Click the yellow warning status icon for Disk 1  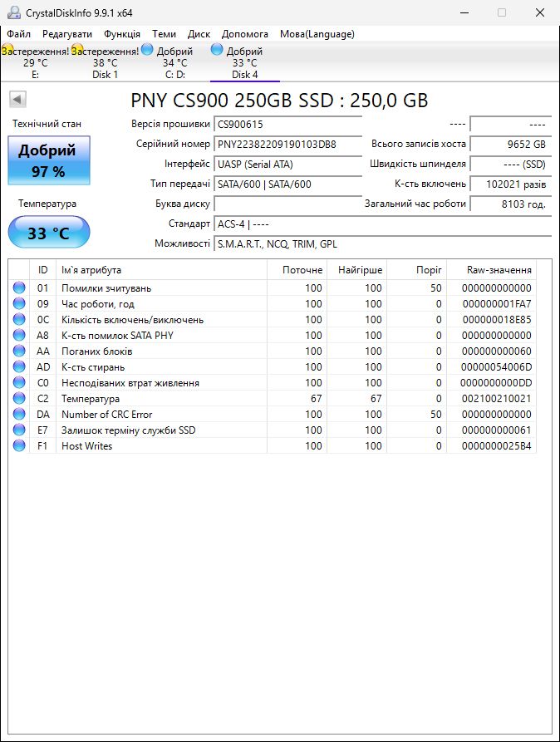[x=77, y=50]
